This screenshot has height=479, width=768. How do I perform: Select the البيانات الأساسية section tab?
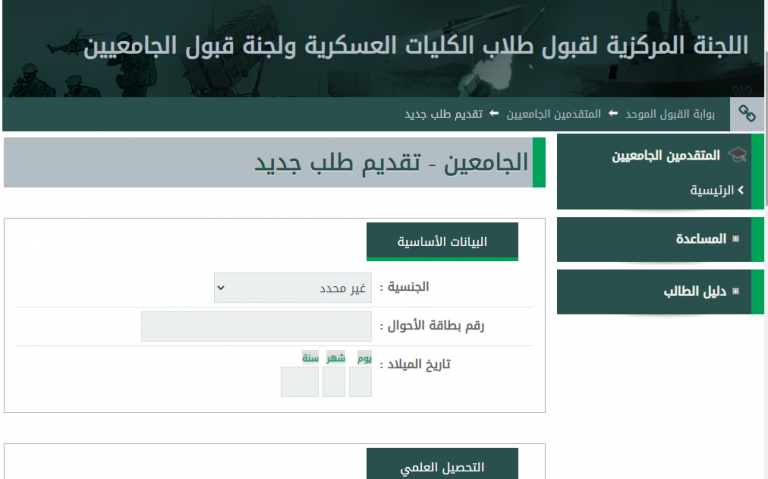coord(442,242)
